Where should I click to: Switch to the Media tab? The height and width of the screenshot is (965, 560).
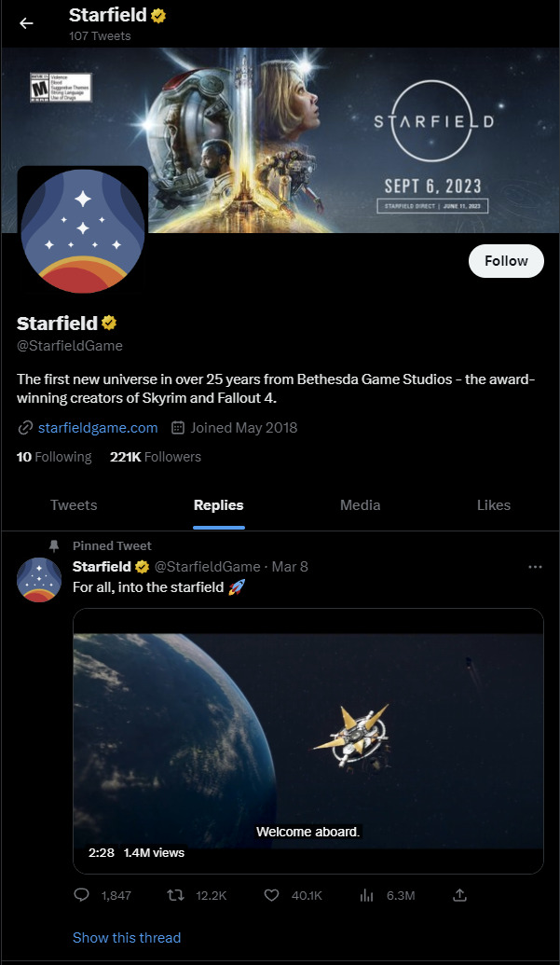(x=360, y=504)
